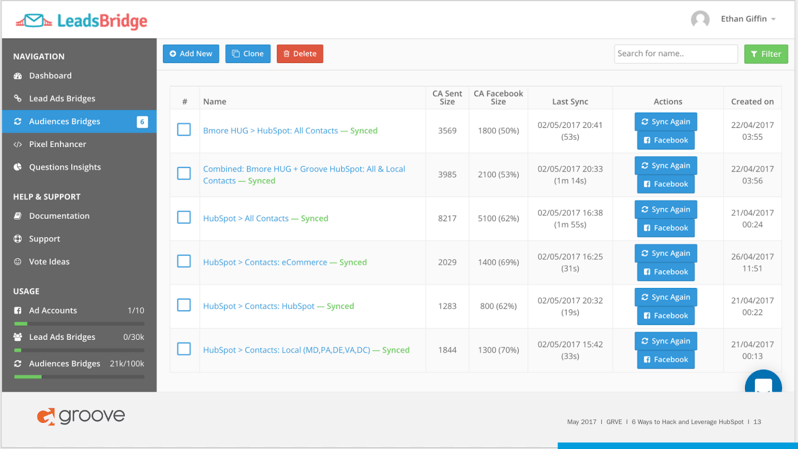798x449 pixels.
Task: Sync Again the Bmore HUG > HubSpot bridge
Action: click(x=666, y=122)
